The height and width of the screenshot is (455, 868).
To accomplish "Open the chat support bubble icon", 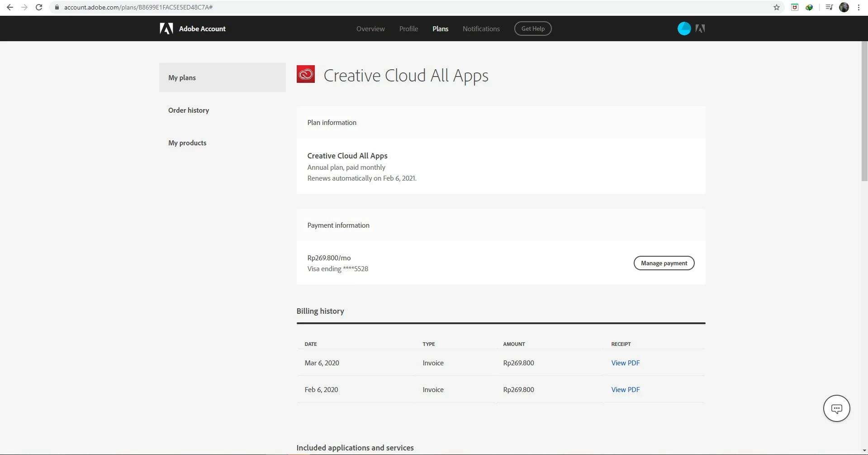I will point(836,408).
